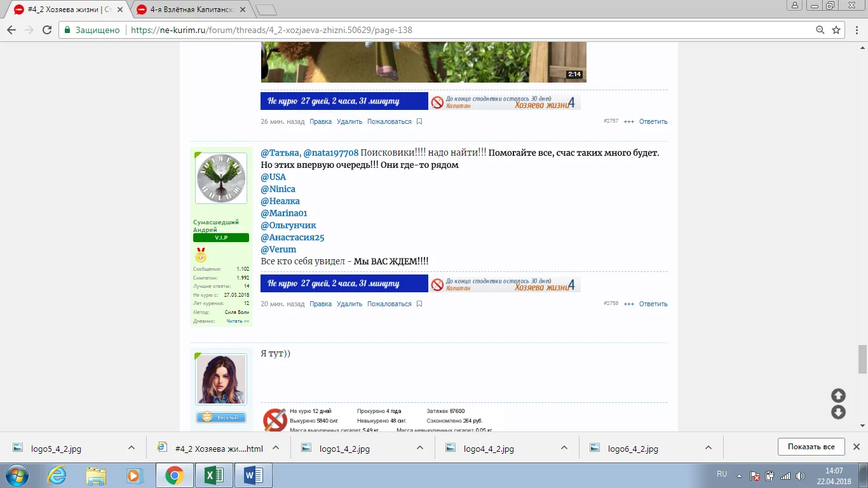
Task: Expand options for the Хозяева жизни html download
Action: pyautogui.click(x=276, y=447)
